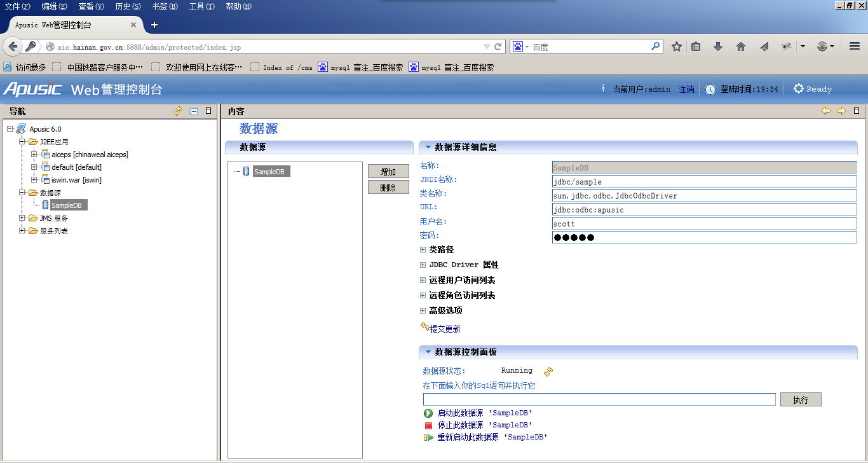Open the 访问最多 bookmark
The image size is (868, 463).
(x=25, y=67)
